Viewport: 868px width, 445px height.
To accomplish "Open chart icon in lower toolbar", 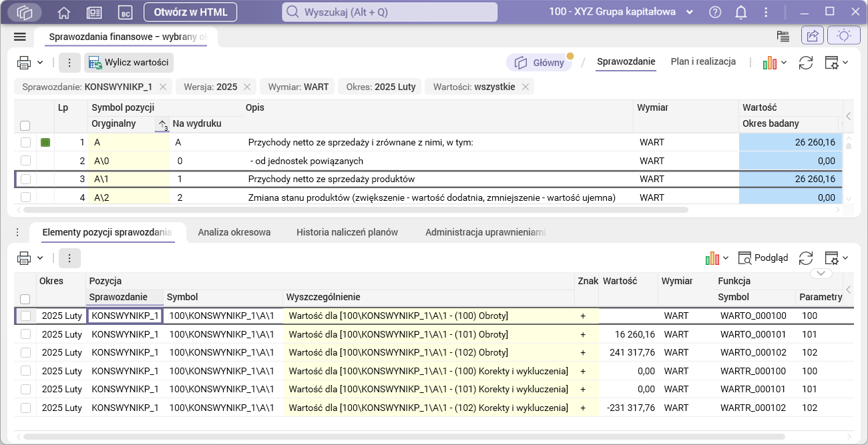I will 712,258.
